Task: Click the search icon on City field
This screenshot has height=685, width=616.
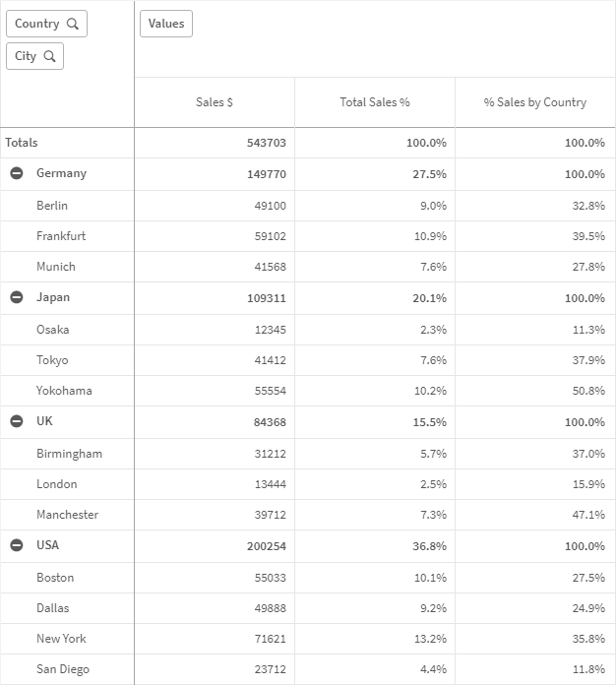Action: 49,56
